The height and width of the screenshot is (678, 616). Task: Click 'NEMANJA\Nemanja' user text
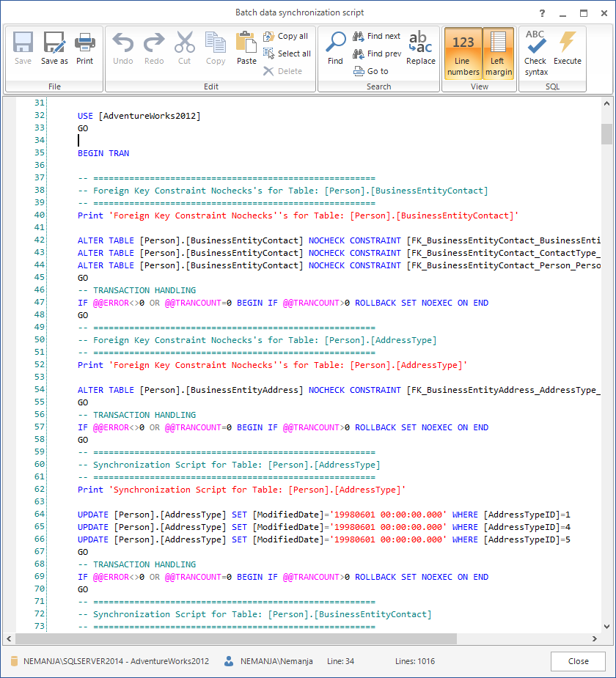coord(276,661)
